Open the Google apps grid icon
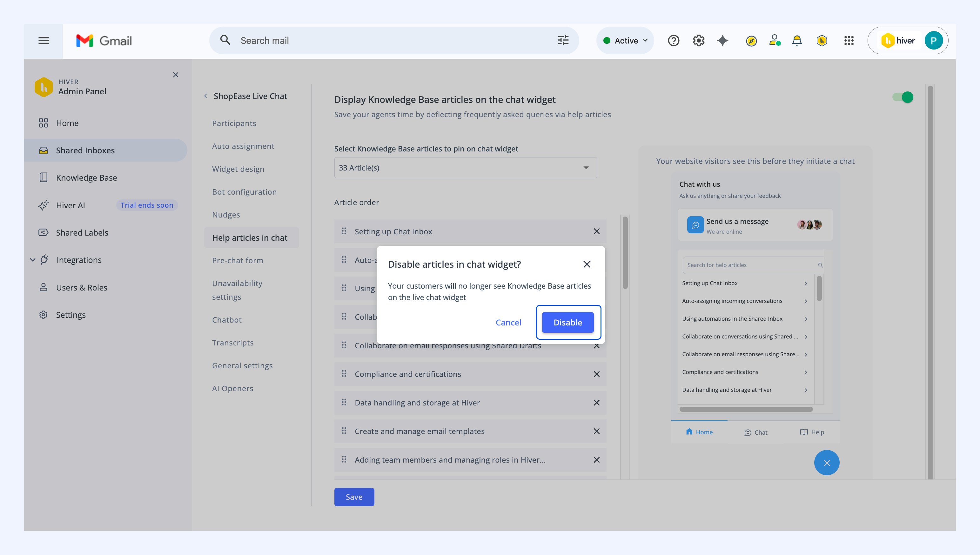980x555 pixels. pyautogui.click(x=849, y=40)
